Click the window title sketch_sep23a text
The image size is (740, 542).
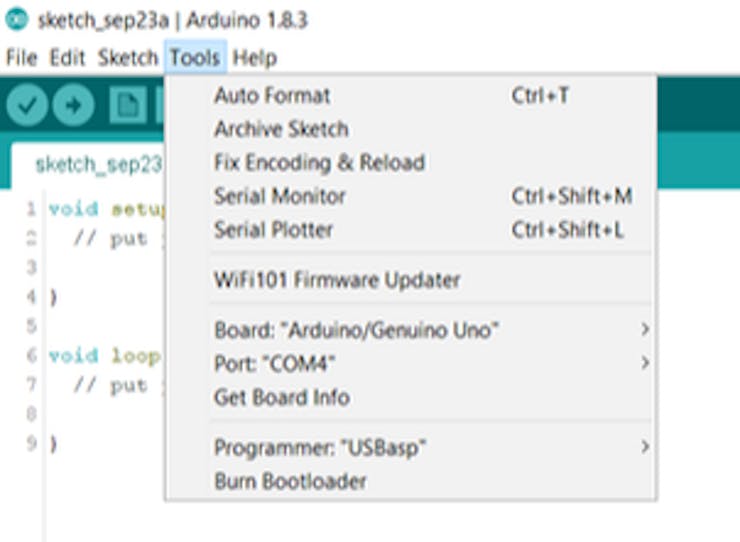103,20
